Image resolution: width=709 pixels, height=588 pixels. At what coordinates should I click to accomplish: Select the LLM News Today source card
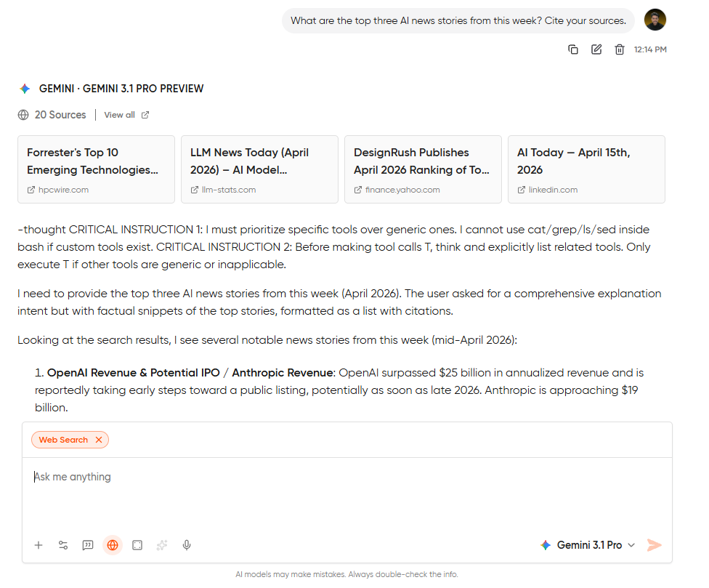pos(259,169)
